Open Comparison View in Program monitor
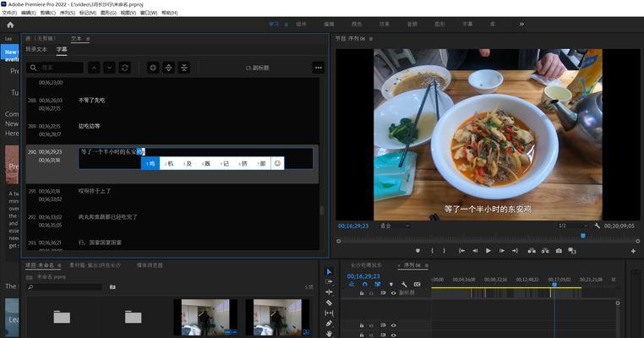The image size is (644, 338). click(x=571, y=250)
